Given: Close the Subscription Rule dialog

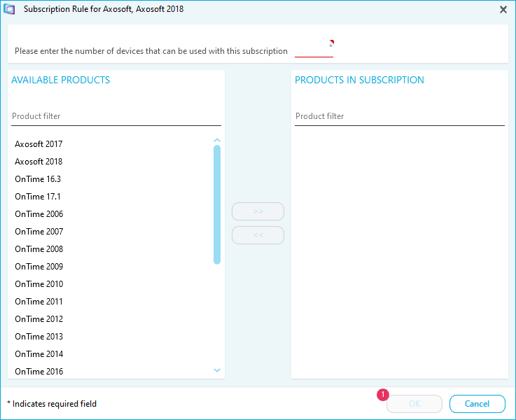Looking at the screenshot, I should pos(503,10).
